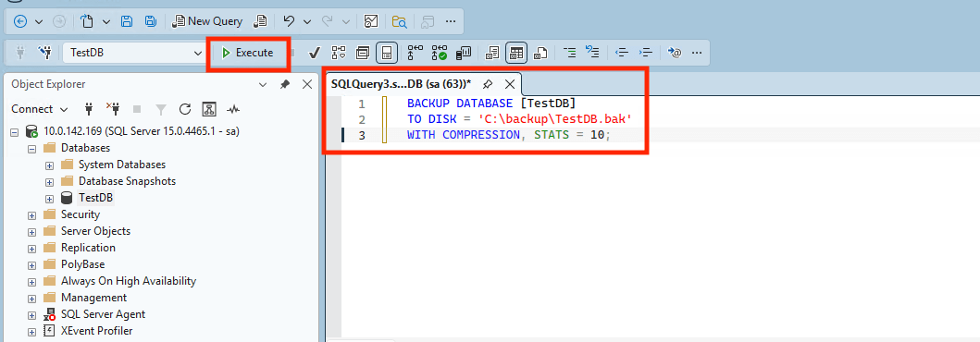Image resolution: width=980 pixels, height=342 pixels.
Task: Toggle IntelliSense enabled
Action: click(387, 53)
